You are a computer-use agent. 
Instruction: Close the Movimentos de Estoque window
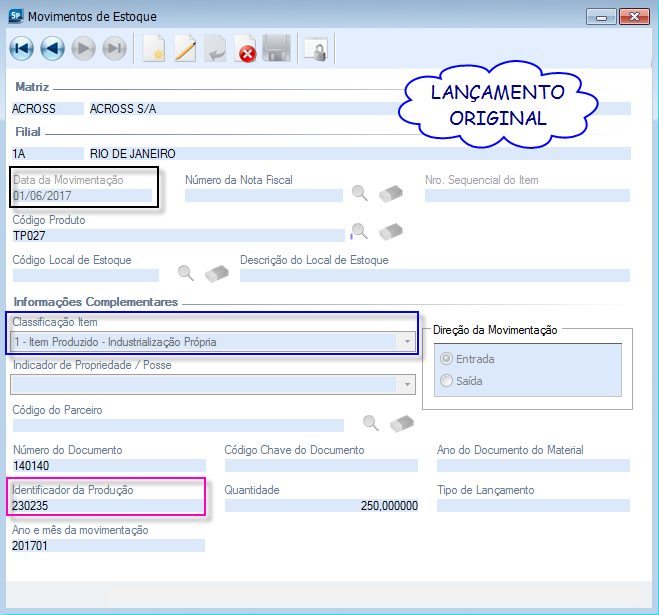point(634,17)
